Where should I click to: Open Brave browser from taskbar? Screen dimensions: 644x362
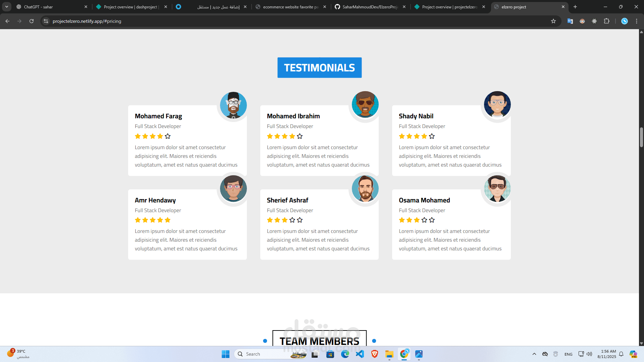click(x=375, y=354)
